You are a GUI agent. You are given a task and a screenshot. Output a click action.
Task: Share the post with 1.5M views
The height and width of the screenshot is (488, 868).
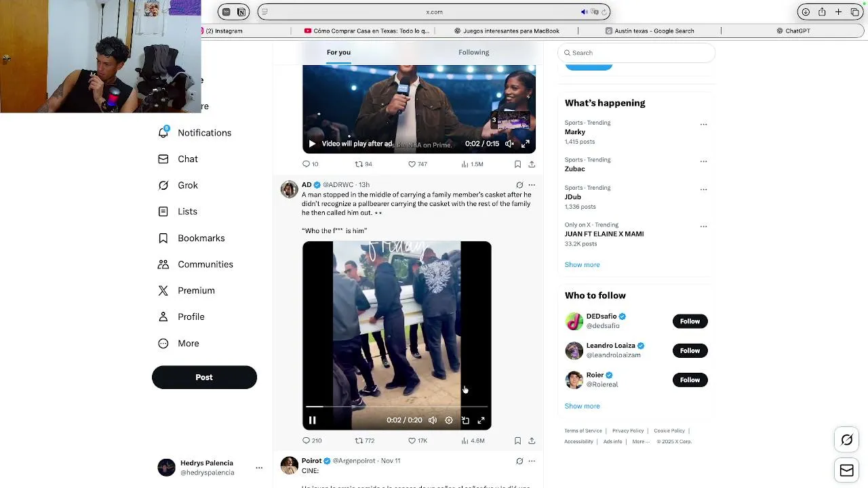[532, 164]
